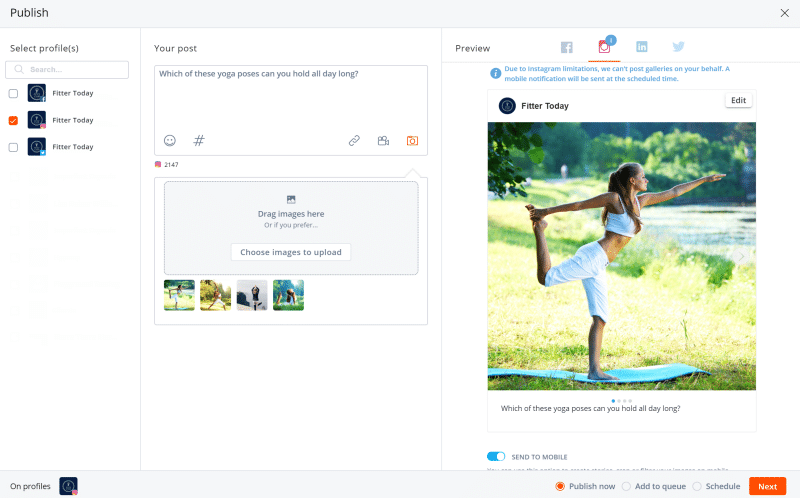Click the orange photo camera icon
The width and height of the screenshot is (800, 498).
412,141
